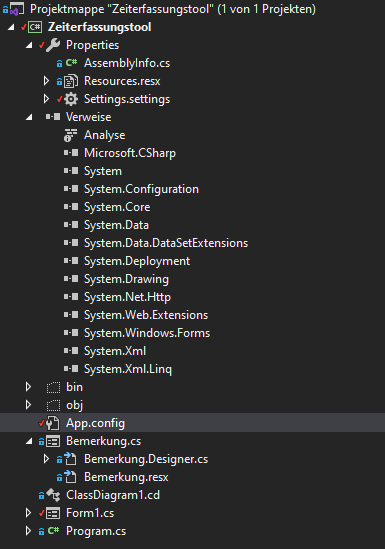385x549 pixels.
Task: Select the App.config file name
Action: coord(95,423)
